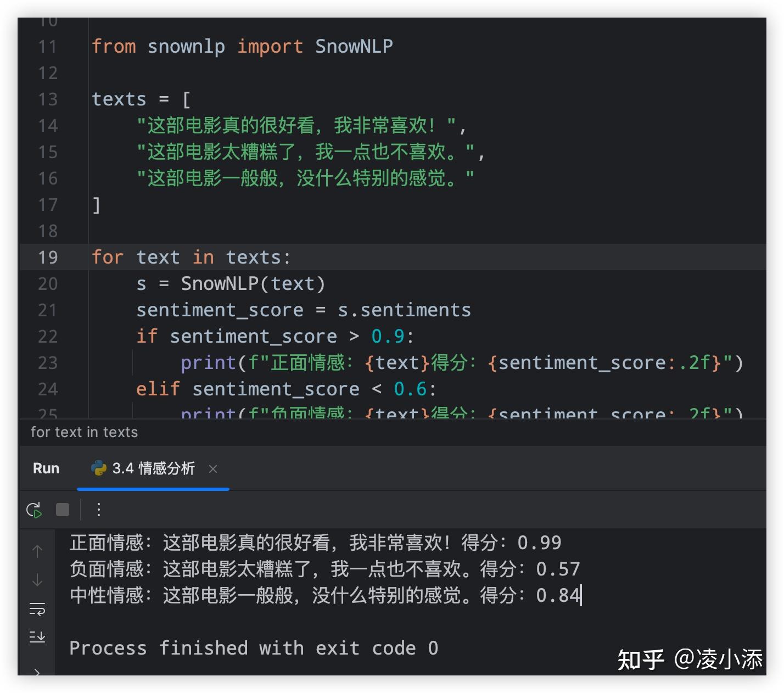Rerun the 3.4 情感分析 program

[x=35, y=510]
